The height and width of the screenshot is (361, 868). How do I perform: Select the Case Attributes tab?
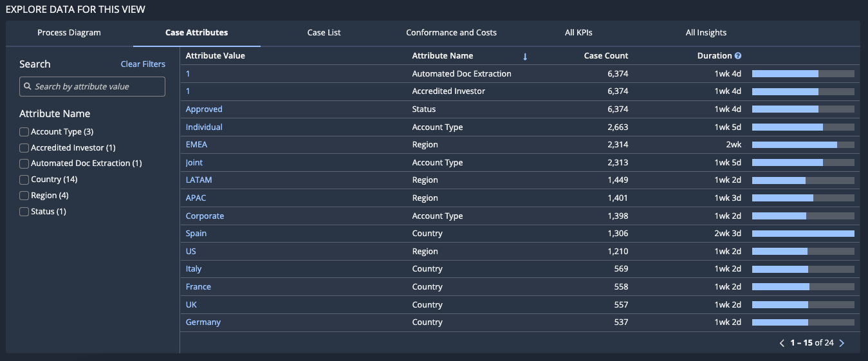tap(196, 33)
